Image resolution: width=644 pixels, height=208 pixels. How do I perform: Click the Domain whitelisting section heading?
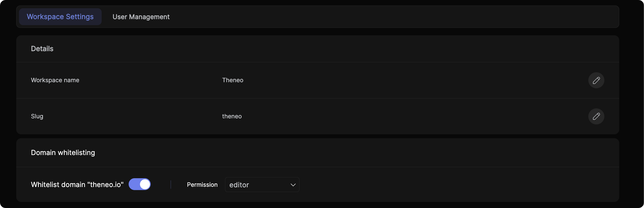[63, 153]
